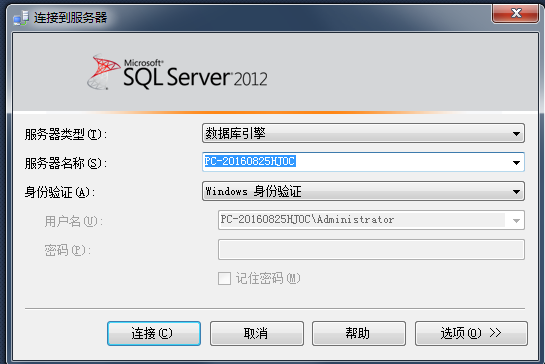The height and width of the screenshot is (364, 545).
Task: Open help with the 帮助 button
Action: click(x=358, y=333)
